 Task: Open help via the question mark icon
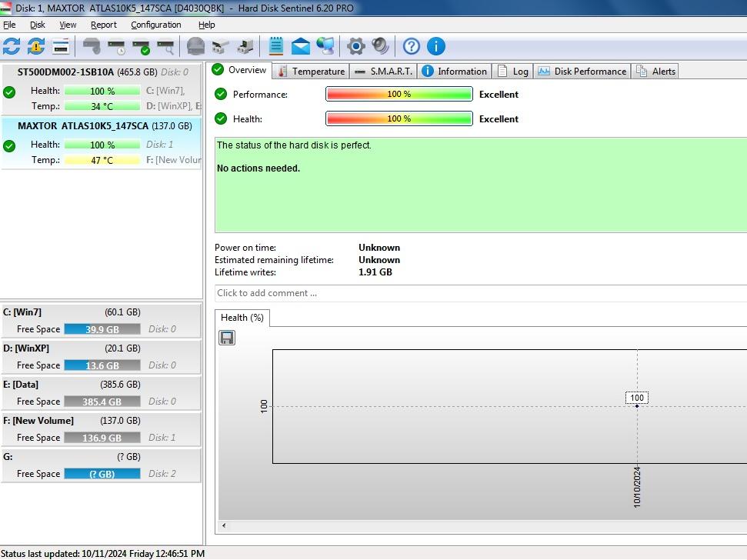pyautogui.click(x=412, y=46)
